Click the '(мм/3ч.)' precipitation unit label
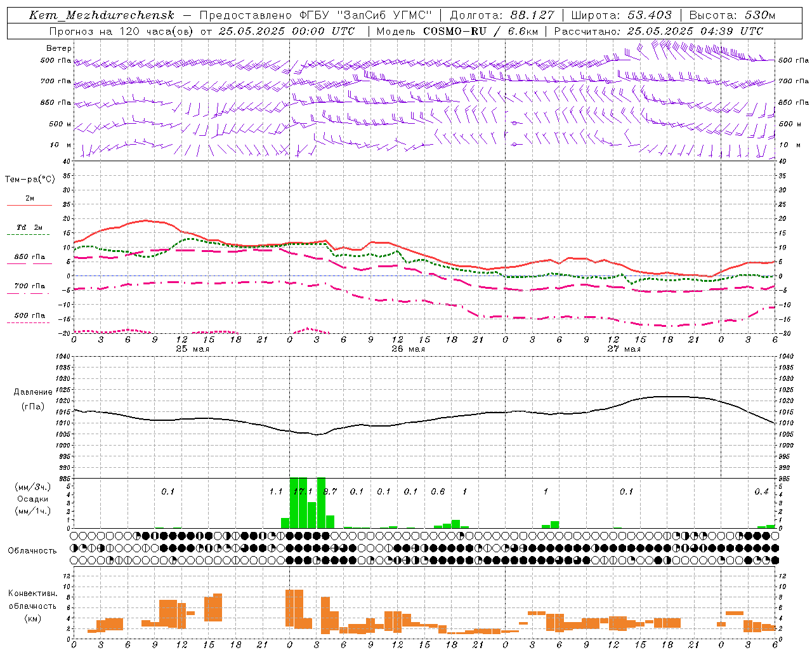The width and height of the screenshot is (812, 650). click(33, 487)
